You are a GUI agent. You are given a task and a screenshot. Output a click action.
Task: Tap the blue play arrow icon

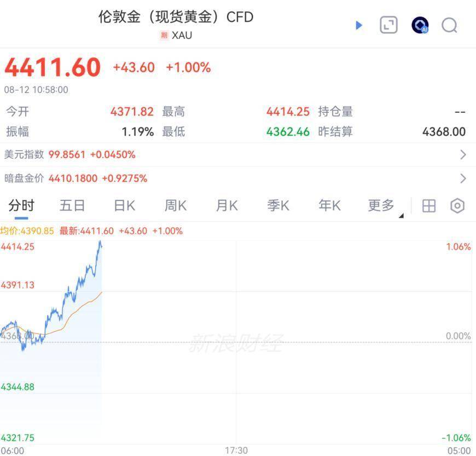coord(359,25)
